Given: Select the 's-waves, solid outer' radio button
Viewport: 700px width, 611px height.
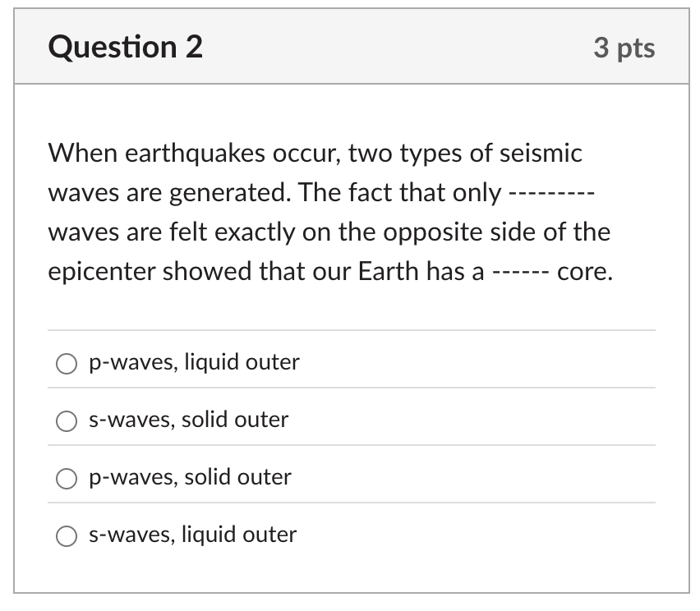Looking at the screenshot, I should (x=67, y=420).
